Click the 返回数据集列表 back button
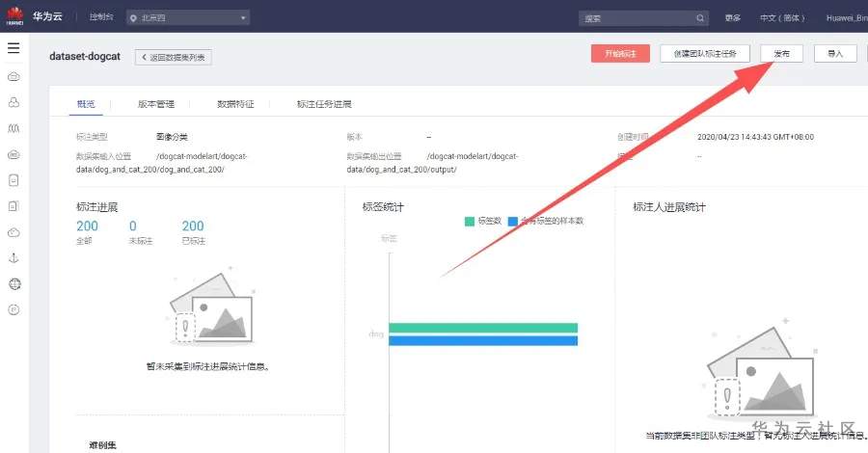 [x=174, y=57]
